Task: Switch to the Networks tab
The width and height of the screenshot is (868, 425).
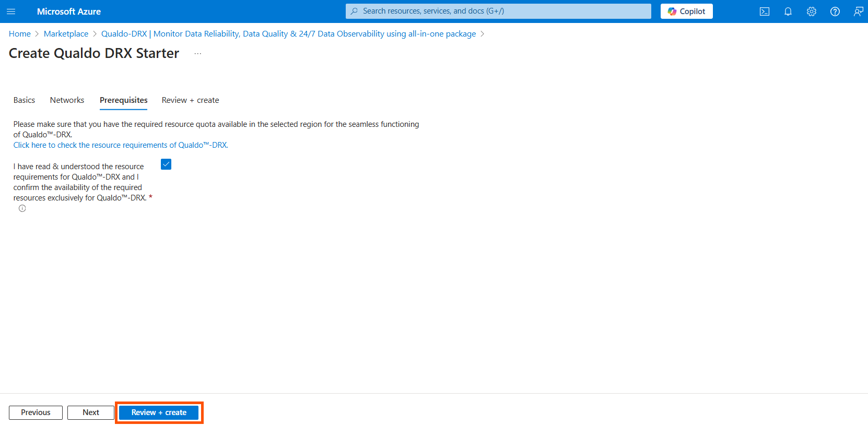Action: coord(67,100)
